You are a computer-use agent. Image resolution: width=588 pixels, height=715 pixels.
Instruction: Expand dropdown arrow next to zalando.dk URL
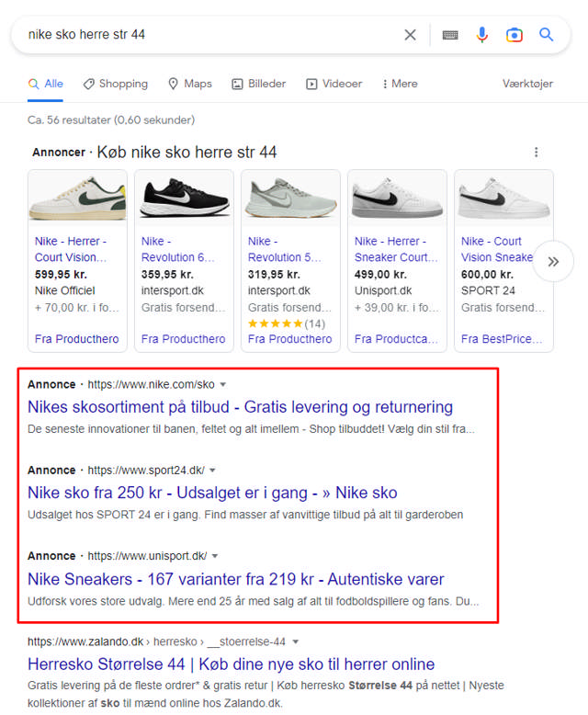295,642
